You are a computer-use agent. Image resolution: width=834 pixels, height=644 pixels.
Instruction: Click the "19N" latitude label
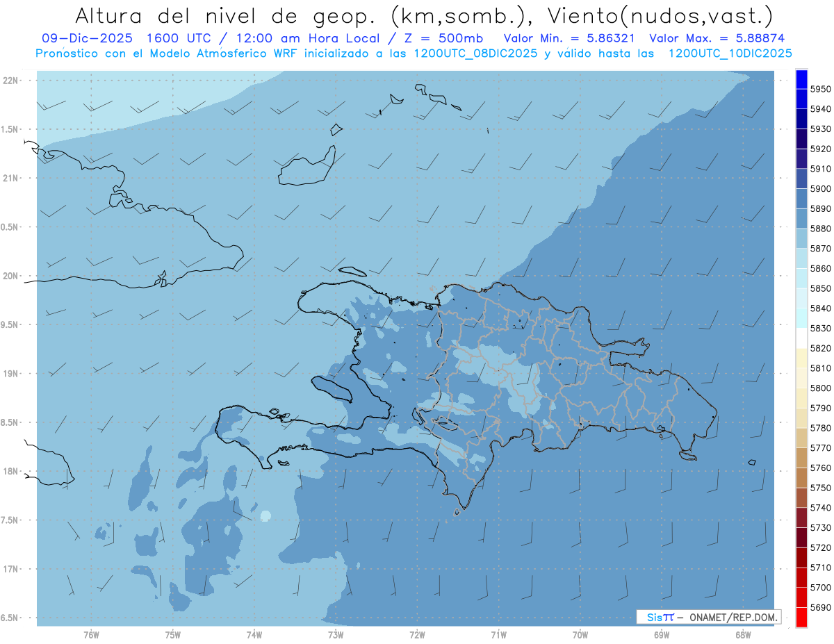click(10, 373)
